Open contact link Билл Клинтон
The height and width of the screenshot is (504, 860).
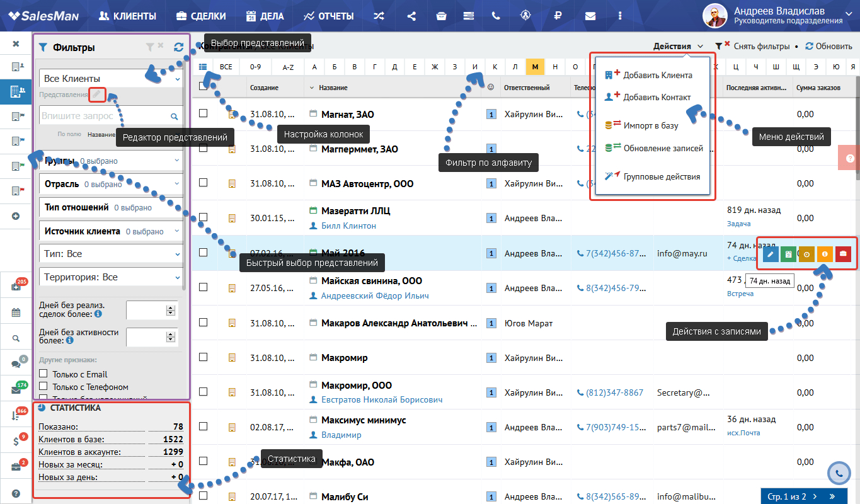[348, 226]
